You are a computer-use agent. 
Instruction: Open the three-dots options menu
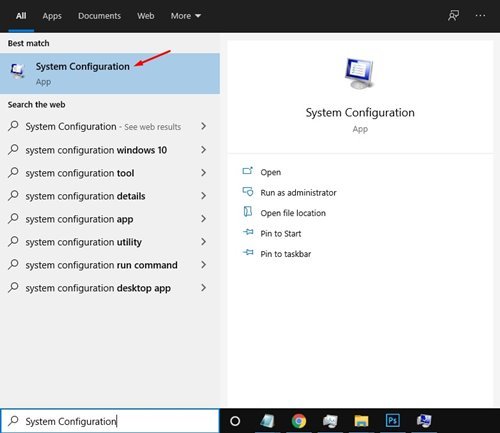[x=480, y=15]
